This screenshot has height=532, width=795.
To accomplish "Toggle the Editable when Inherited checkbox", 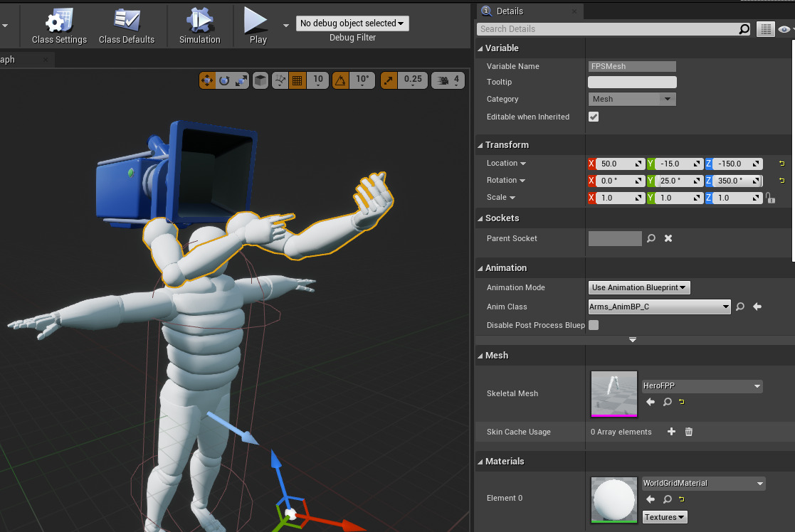I will point(594,117).
